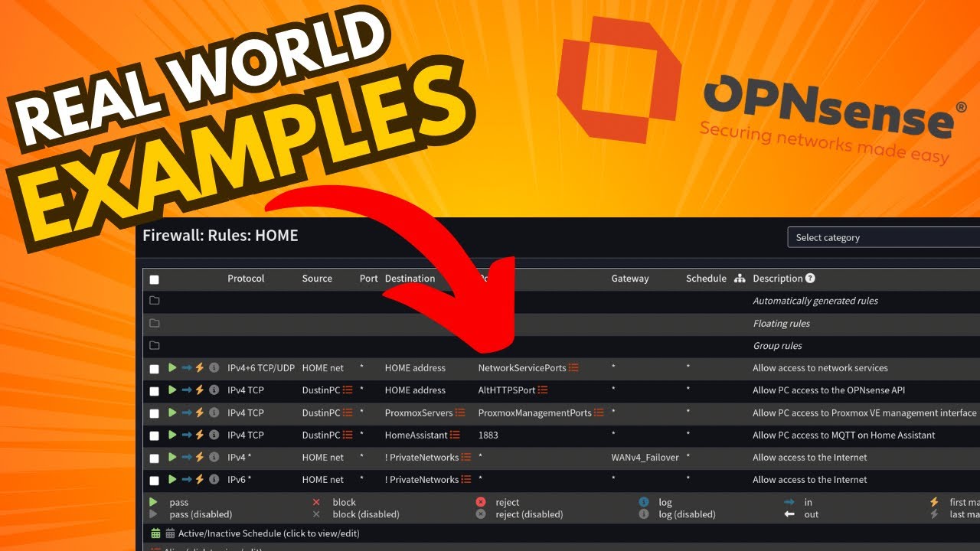Click the lightning icon on the OPNsense API rule
Viewport: 980px width, 551px height.
(x=200, y=390)
